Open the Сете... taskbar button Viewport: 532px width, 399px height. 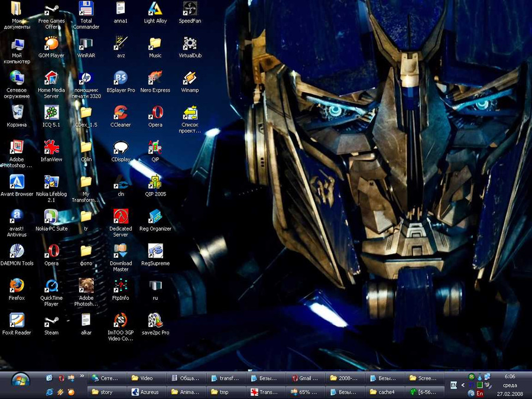107,378
